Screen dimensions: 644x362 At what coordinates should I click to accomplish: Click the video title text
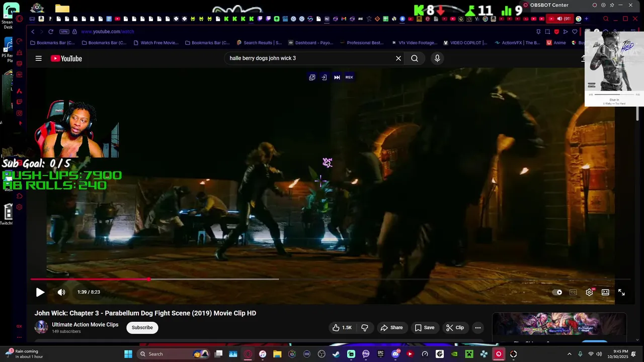pos(145,313)
